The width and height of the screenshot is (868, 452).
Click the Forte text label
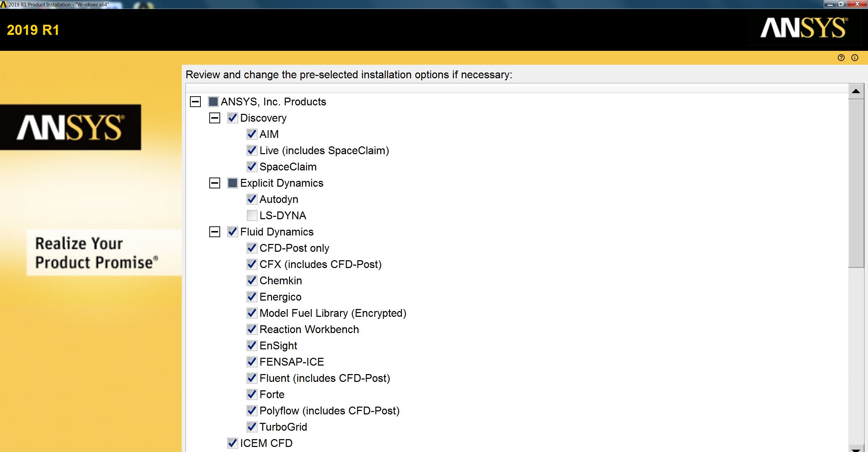point(272,394)
